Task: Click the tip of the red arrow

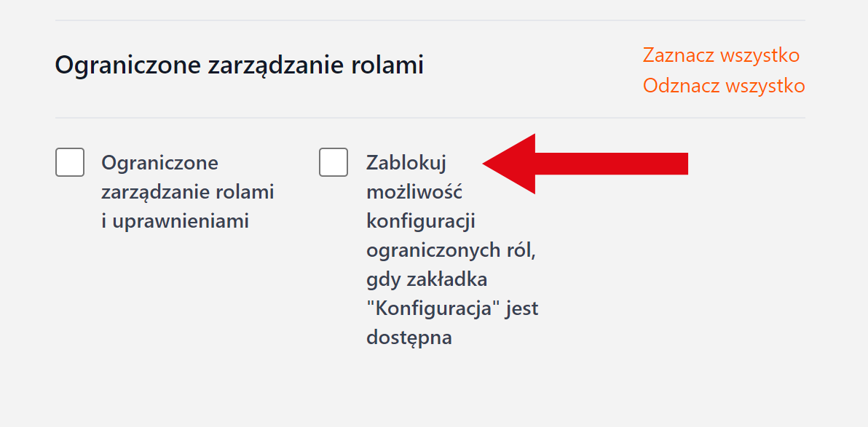Action: point(488,164)
